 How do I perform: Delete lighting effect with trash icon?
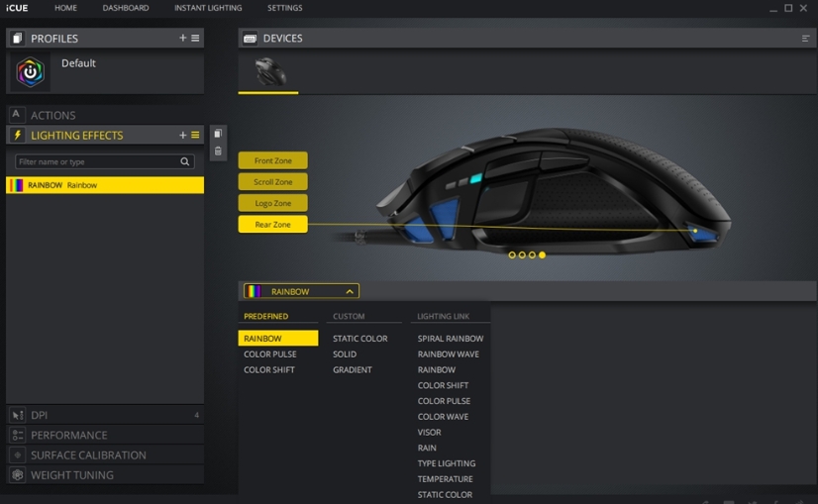point(218,151)
